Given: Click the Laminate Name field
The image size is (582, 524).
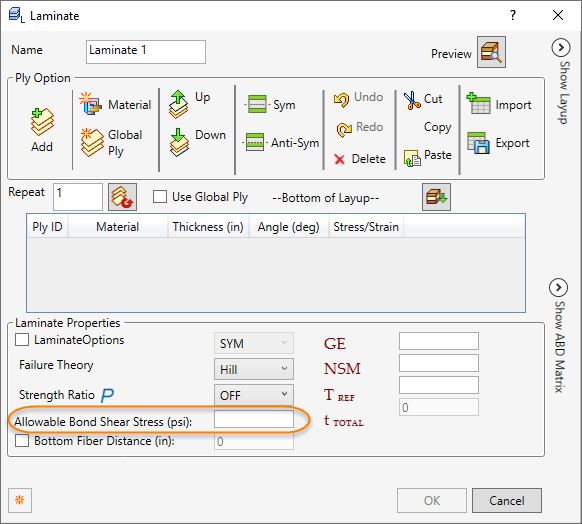Looking at the screenshot, I should coord(146,52).
